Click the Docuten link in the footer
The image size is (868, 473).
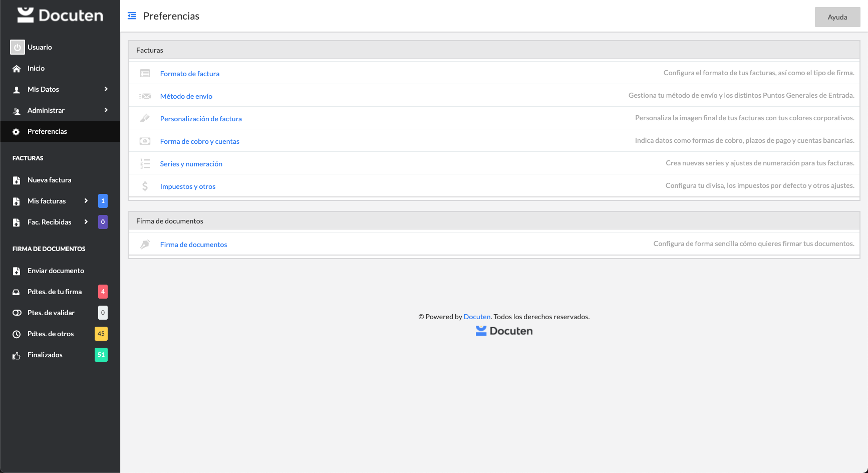pos(477,317)
